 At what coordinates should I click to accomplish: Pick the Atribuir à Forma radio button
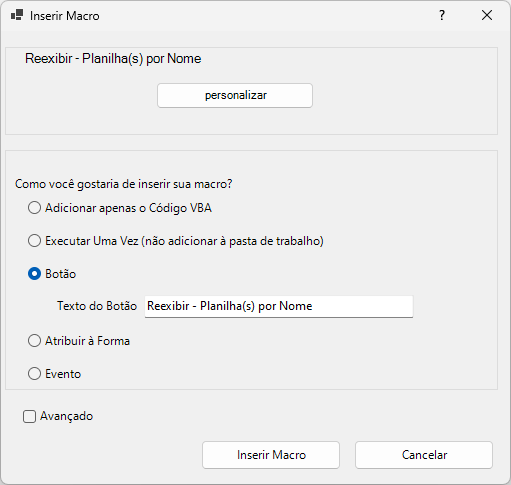click(34, 341)
